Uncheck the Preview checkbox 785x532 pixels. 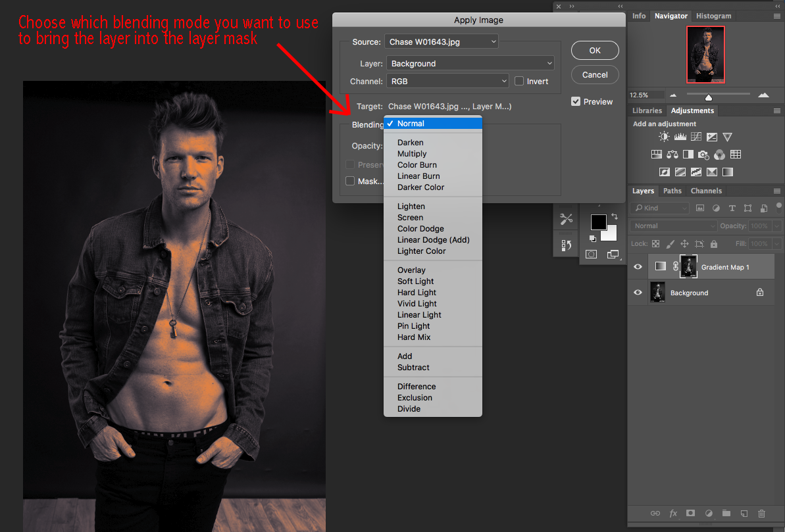coord(574,101)
